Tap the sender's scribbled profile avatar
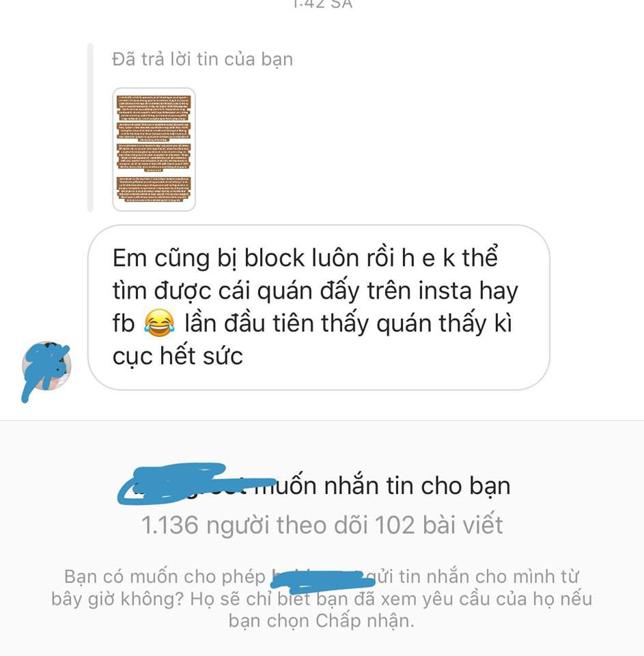The height and width of the screenshot is (656, 644). [46, 366]
